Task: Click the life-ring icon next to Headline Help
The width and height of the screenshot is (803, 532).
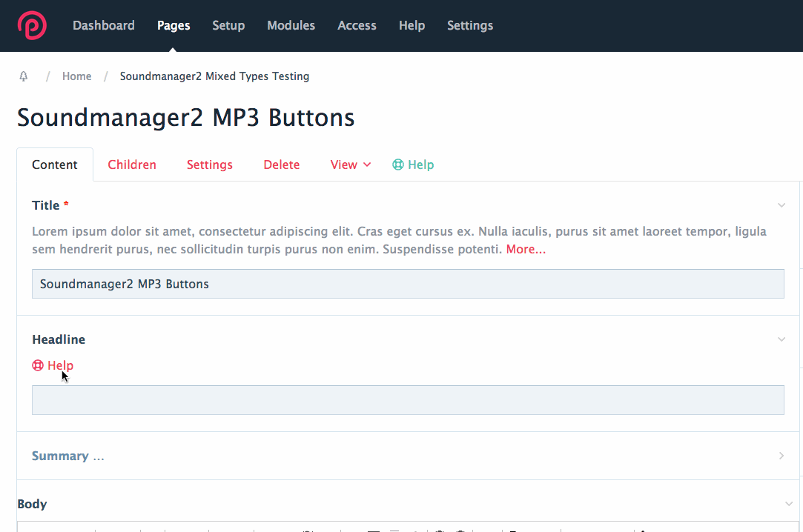Action: click(x=36, y=365)
